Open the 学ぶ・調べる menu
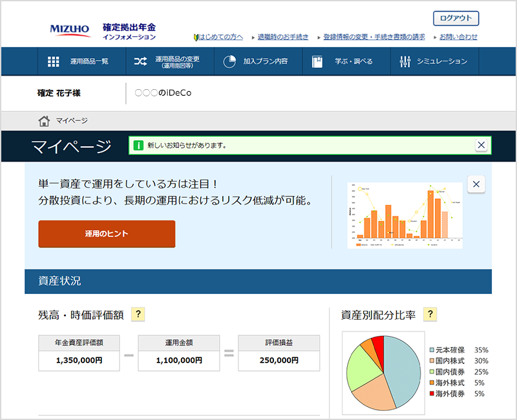Screen dimensions: 517x420 [x=346, y=61]
